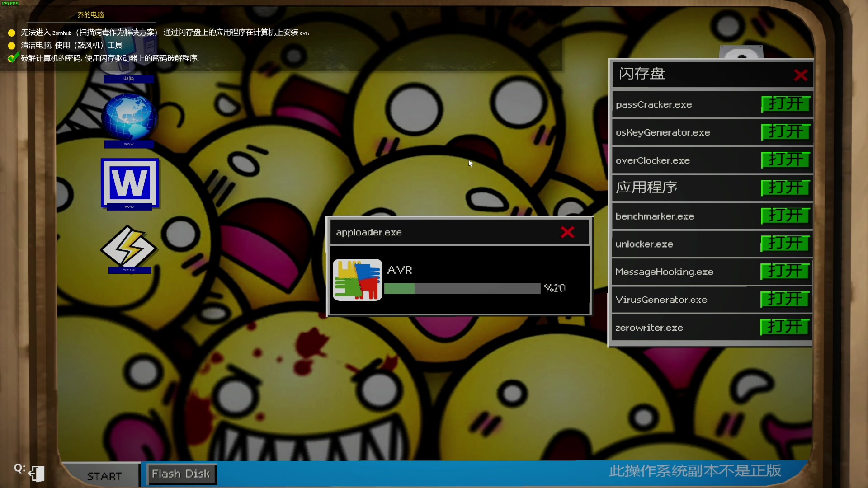
Task: Open the 应用程序 entry
Action: (786, 188)
